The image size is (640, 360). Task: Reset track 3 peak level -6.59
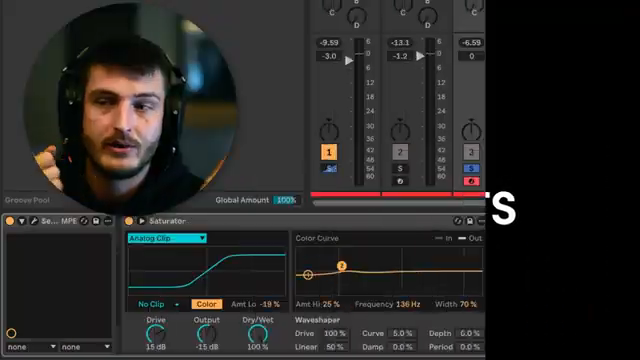pyautogui.click(x=471, y=42)
